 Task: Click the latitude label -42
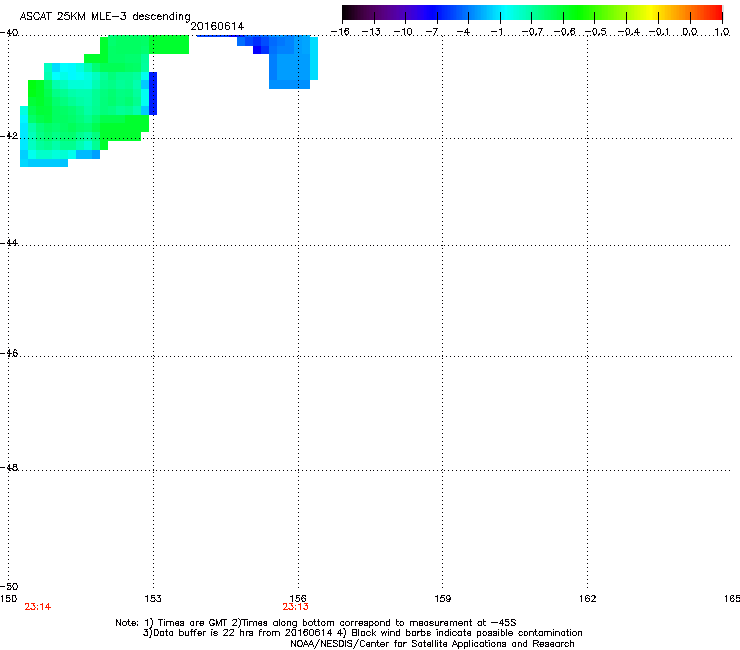(9, 136)
